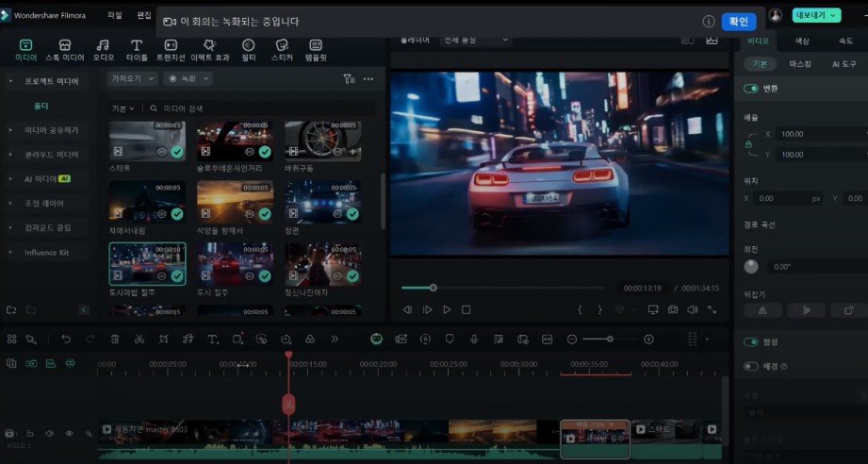Open the Titles (타이틀) tab
The height and width of the screenshot is (464, 868).
coord(137,49)
